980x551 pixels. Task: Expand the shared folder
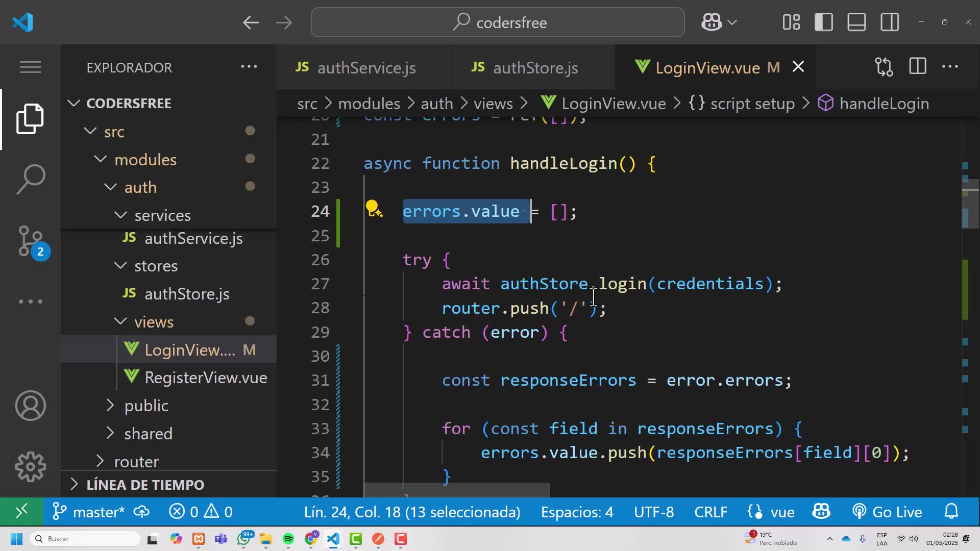tap(110, 434)
